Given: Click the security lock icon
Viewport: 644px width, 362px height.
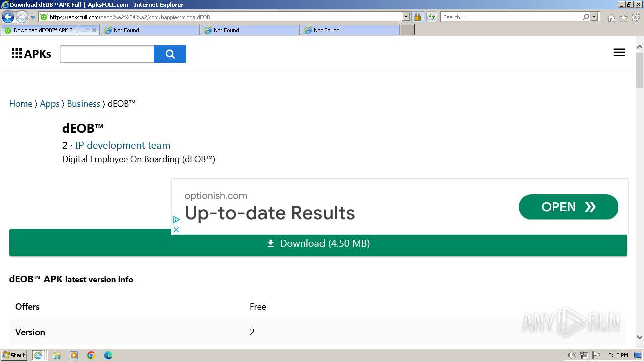Looking at the screenshot, I should (417, 17).
